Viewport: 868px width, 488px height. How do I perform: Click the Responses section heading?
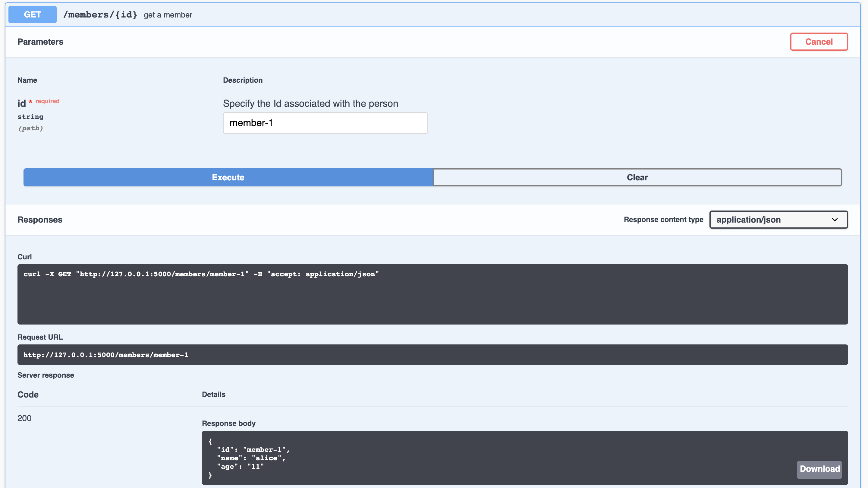pos(40,220)
